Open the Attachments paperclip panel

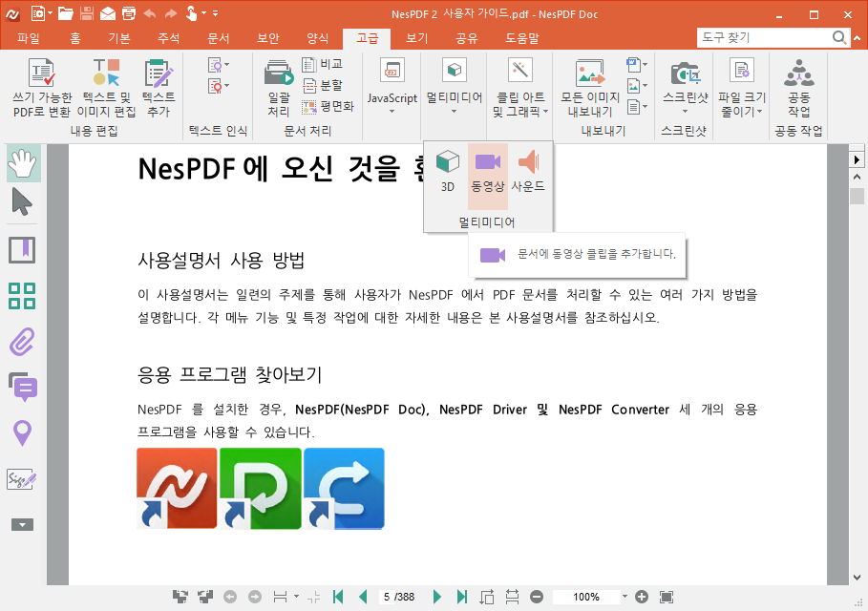coord(22,342)
